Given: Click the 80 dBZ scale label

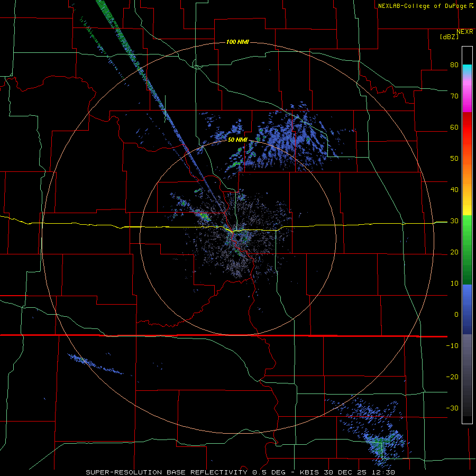Looking at the screenshot, I should point(454,65).
